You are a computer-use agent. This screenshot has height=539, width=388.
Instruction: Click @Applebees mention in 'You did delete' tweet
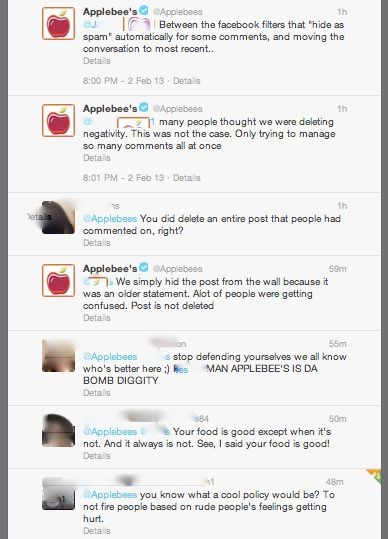tap(110, 219)
